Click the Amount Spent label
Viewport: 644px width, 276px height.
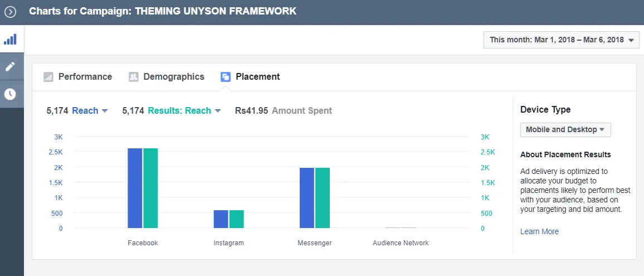tap(302, 110)
